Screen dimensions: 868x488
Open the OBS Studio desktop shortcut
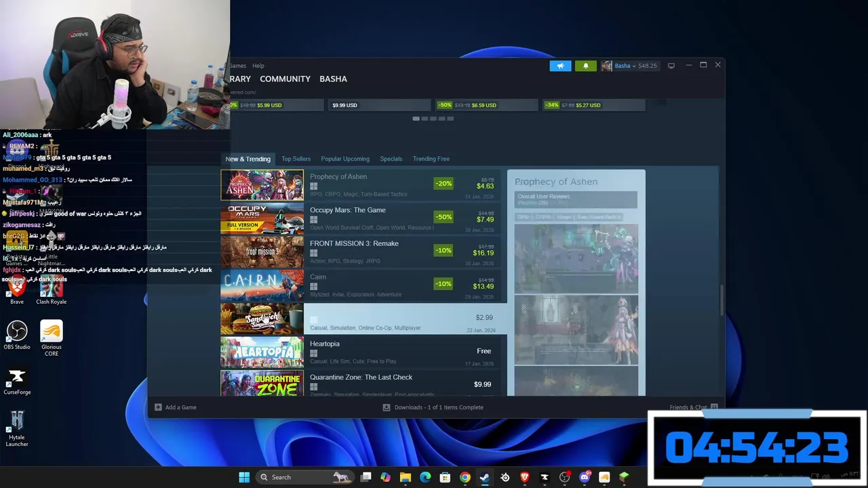tap(17, 335)
